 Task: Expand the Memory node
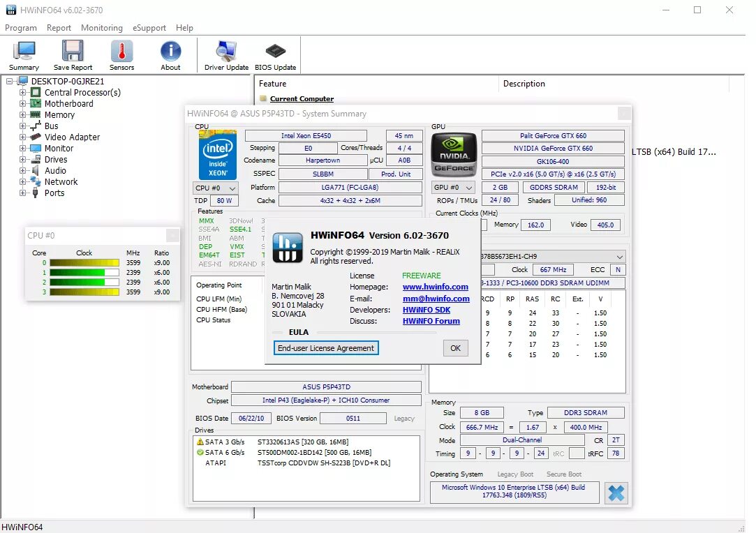(22, 114)
